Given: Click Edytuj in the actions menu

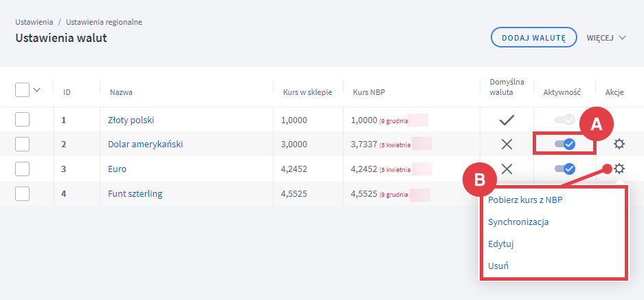Looking at the screenshot, I should click(500, 244).
